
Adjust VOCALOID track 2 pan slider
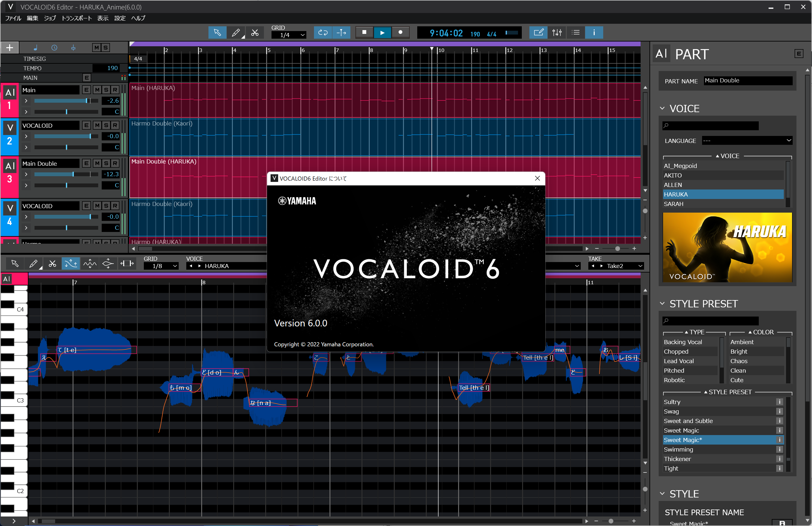[x=66, y=147]
